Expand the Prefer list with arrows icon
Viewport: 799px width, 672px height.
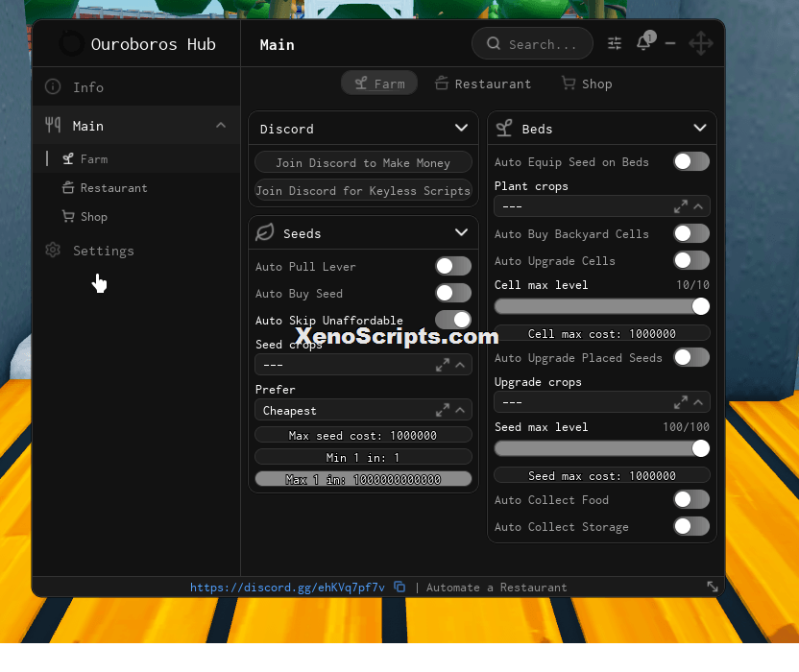pyautogui.click(x=443, y=410)
